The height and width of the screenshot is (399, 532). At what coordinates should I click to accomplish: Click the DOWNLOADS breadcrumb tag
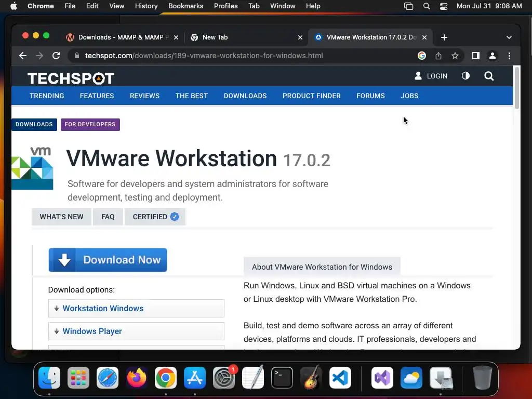tap(34, 125)
